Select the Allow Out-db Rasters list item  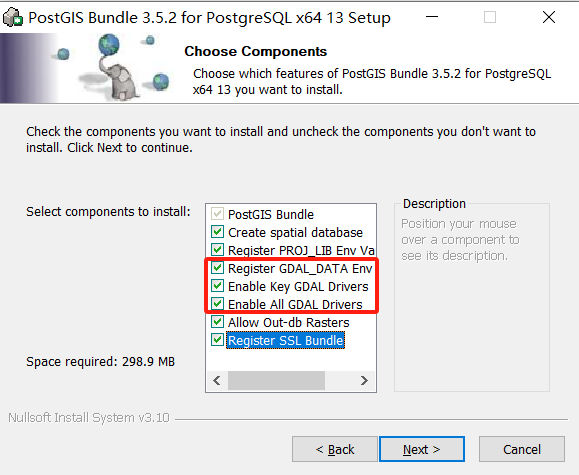(x=289, y=322)
